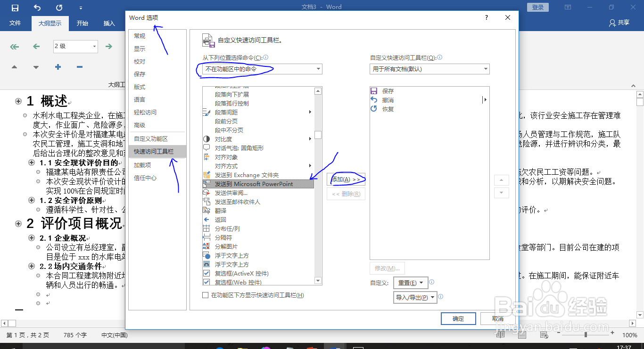Click the submenu arrow on the 对齐方式 row
Image resolution: width=644 pixels, height=349 pixels.
tap(310, 166)
